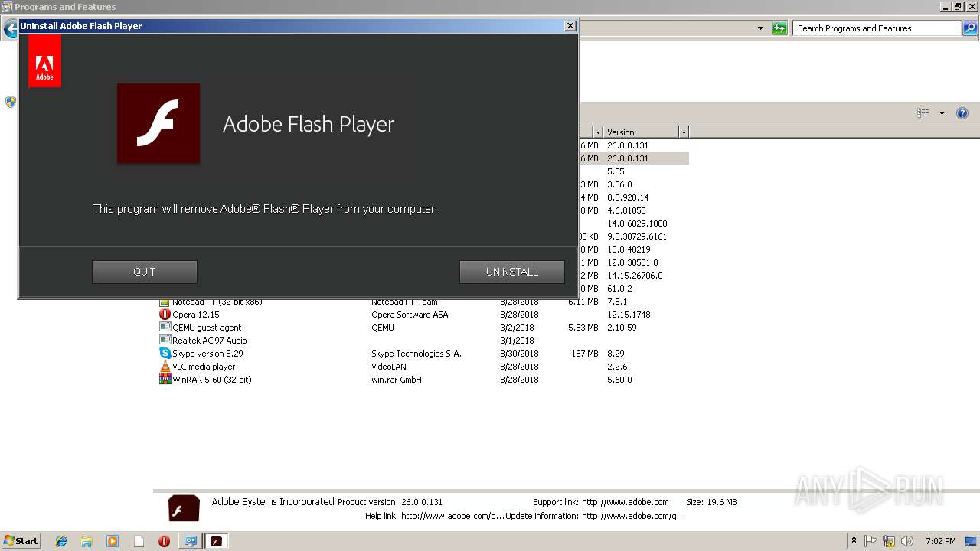980x551 pixels.
Task: Open the Version column filter dropdown
Action: (684, 132)
